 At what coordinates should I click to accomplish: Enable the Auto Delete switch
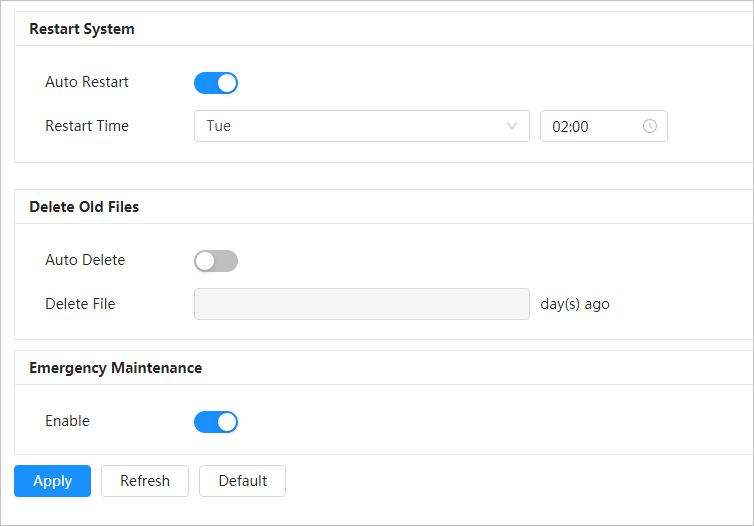click(216, 261)
